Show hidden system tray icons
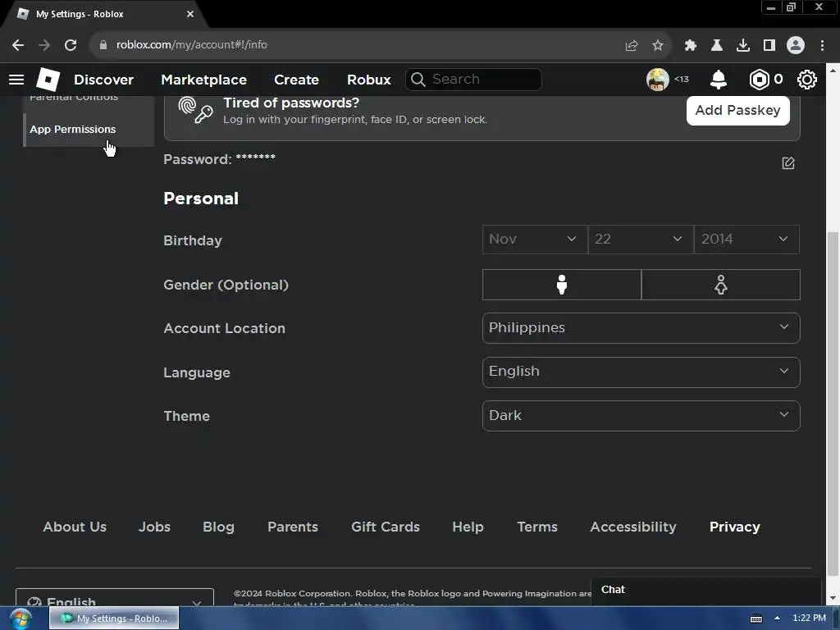Image resolution: width=840 pixels, height=630 pixels. point(777,618)
